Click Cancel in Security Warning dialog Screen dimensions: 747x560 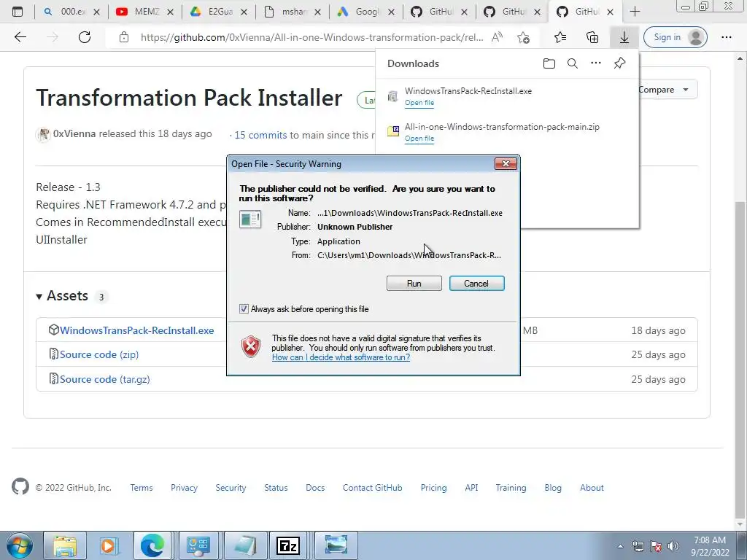[476, 284]
